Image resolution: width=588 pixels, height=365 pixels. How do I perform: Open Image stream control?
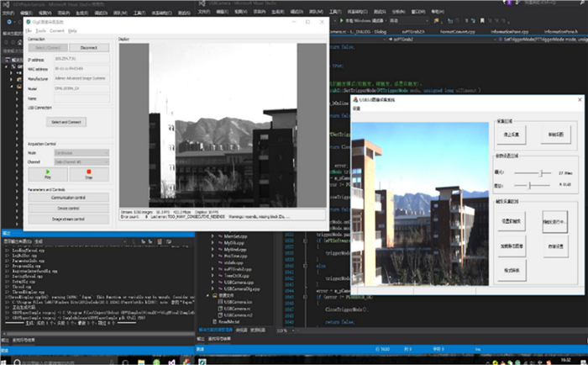[x=68, y=219]
